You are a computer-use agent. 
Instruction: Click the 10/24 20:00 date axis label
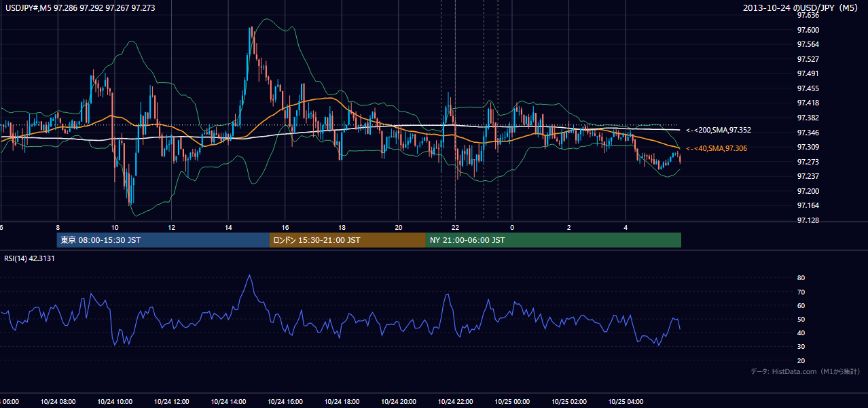(399, 401)
